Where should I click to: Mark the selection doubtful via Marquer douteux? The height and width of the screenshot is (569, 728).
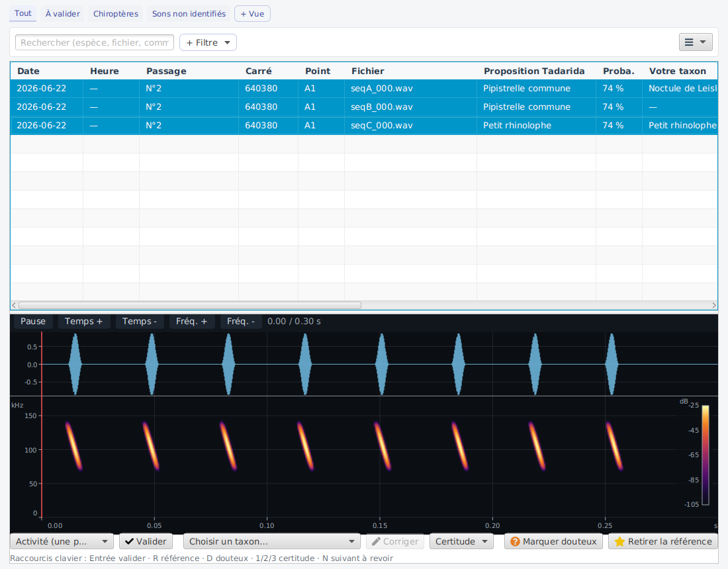tap(553, 541)
